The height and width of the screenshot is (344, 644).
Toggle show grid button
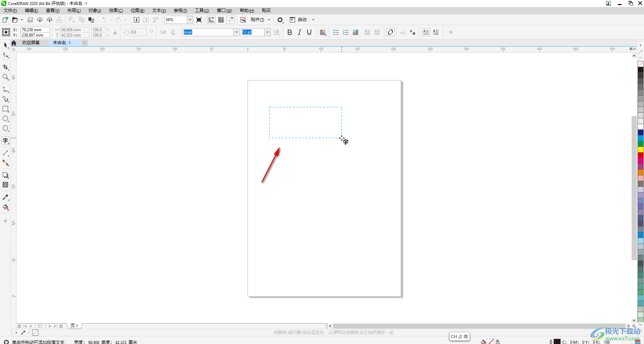[221, 20]
